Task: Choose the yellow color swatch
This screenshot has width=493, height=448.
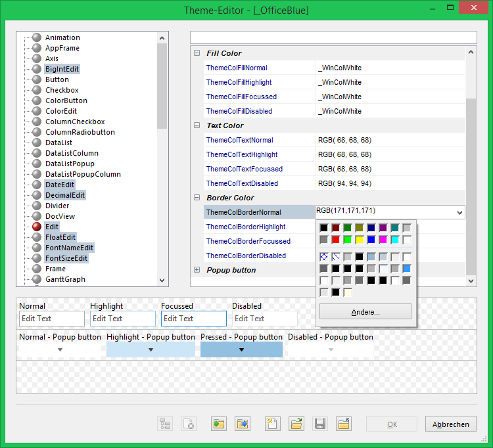Action: [359, 240]
